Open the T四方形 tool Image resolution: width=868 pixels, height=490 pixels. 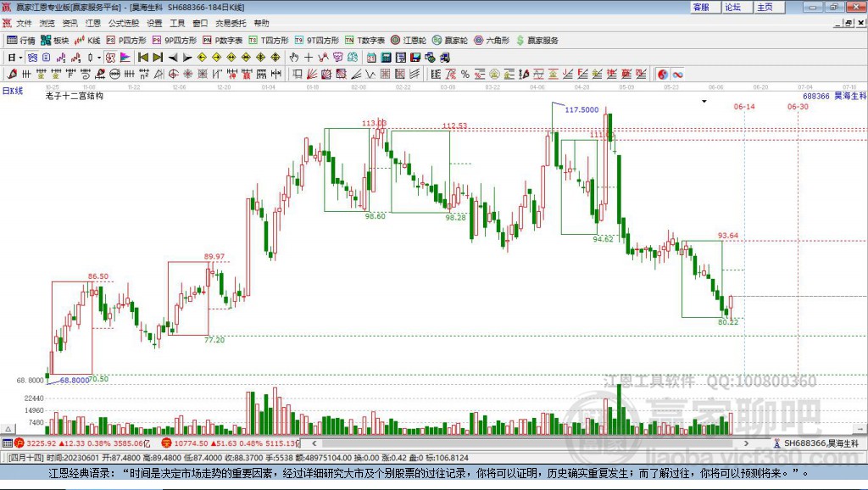pos(269,41)
